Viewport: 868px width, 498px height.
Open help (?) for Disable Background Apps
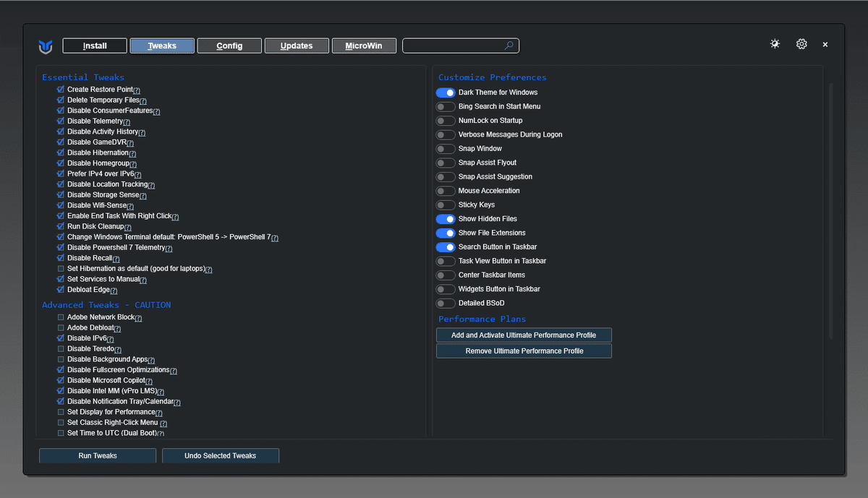click(x=151, y=360)
